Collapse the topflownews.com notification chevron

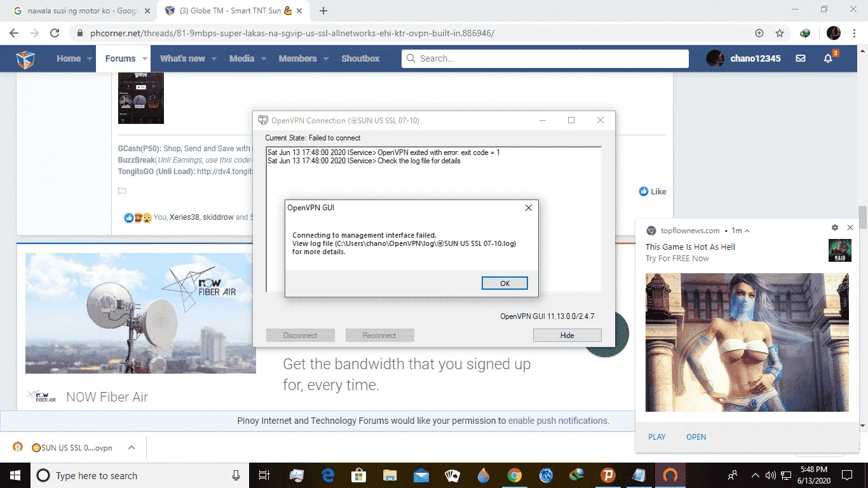tap(747, 231)
